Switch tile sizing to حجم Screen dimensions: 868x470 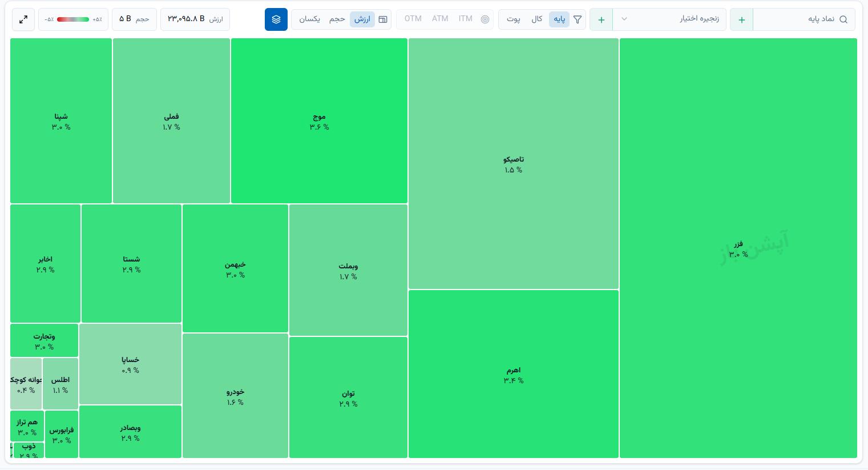(337, 19)
